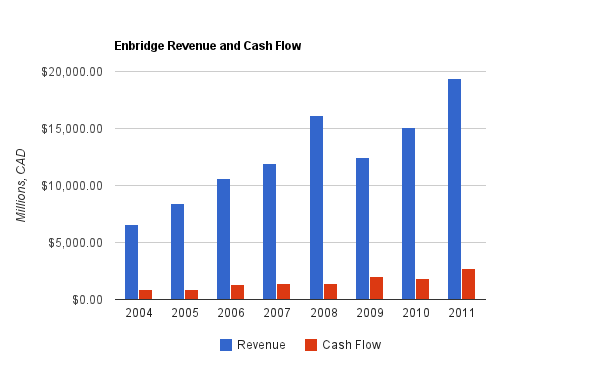Click the 2006 red Cash Flow bar
The image size is (600, 371).
pyautogui.click(x=237, y=292)
